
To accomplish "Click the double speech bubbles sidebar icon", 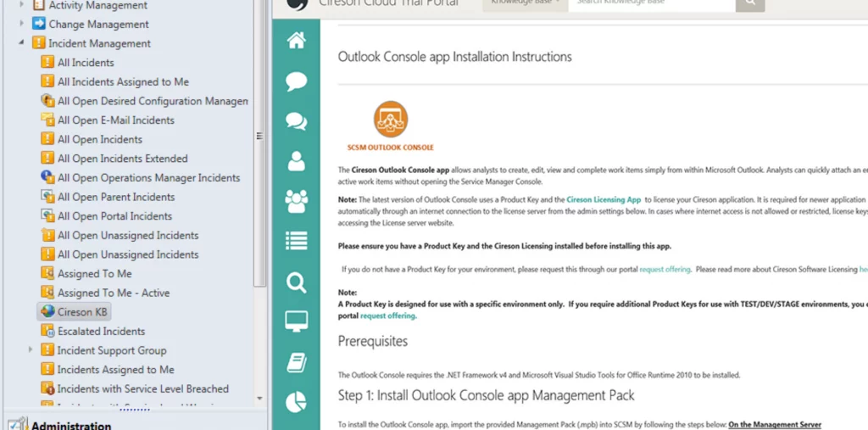I will click(x=296, y=120).
